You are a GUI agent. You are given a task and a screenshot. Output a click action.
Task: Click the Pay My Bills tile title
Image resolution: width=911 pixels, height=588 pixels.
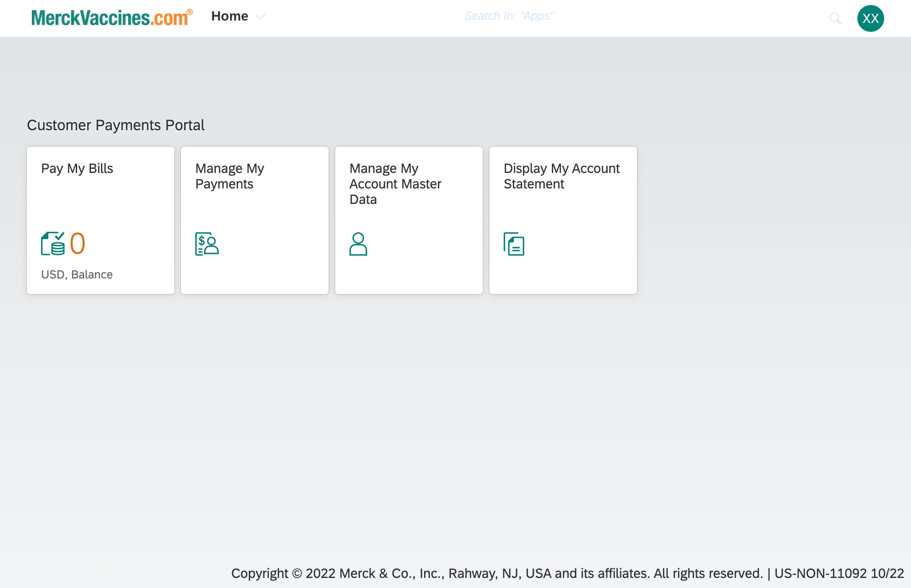coord(77,168)
